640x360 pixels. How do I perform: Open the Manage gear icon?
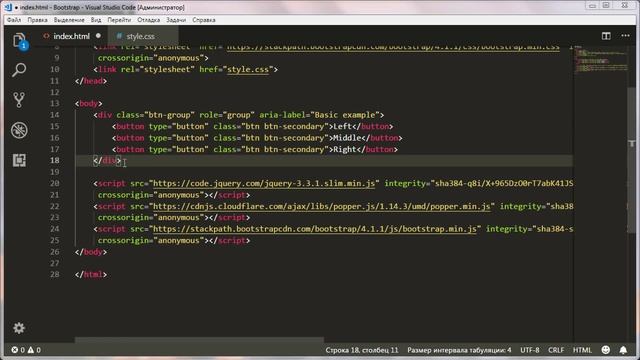[x=19, y=328]
